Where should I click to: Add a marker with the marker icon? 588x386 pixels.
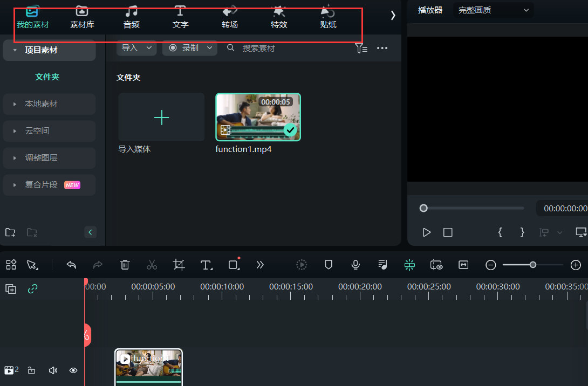(329, 265)
